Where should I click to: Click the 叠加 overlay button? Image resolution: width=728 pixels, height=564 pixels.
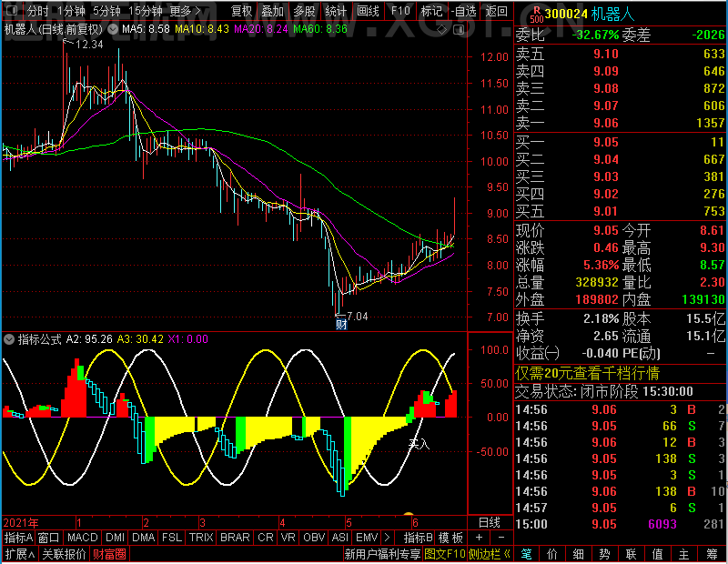(272, 11)
